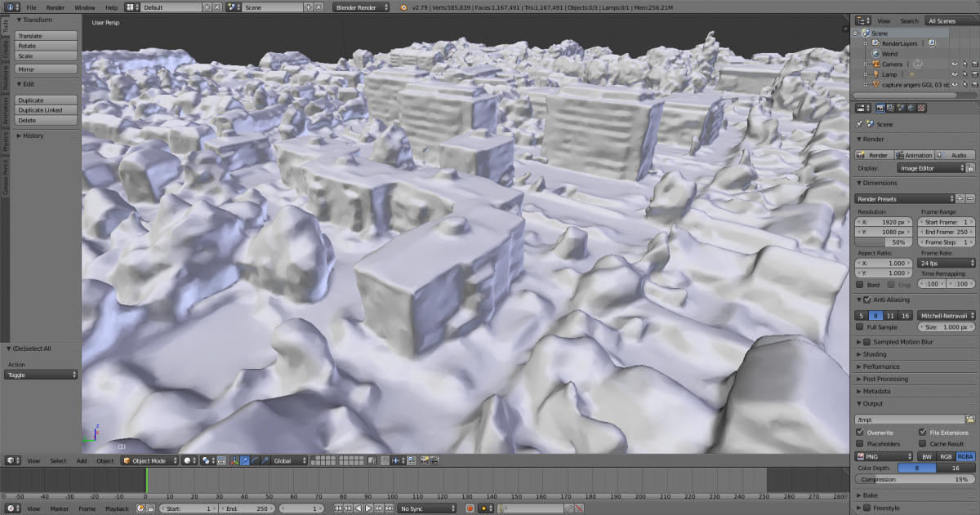Expand the Sampled Motion Blur panel

pos(902,342)
